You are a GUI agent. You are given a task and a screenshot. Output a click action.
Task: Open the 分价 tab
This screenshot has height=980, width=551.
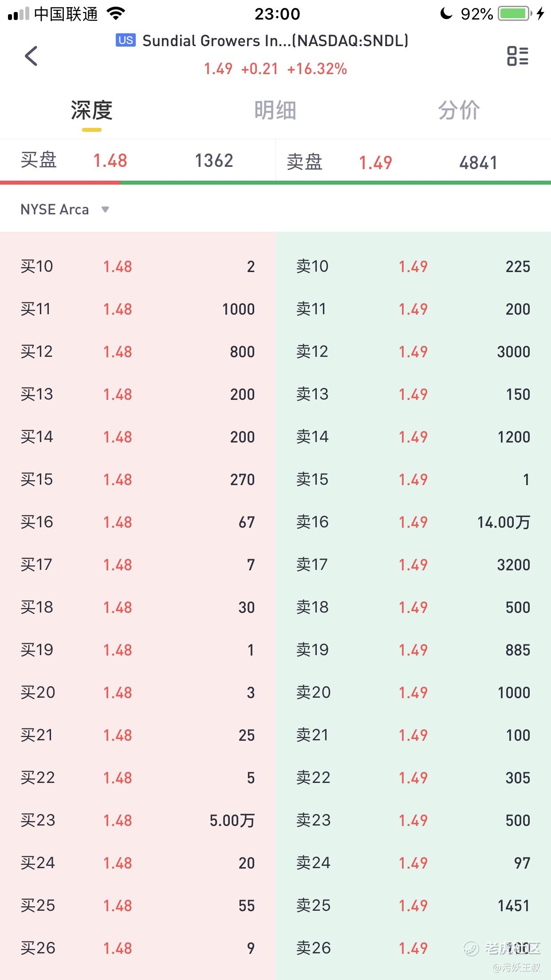459,111
